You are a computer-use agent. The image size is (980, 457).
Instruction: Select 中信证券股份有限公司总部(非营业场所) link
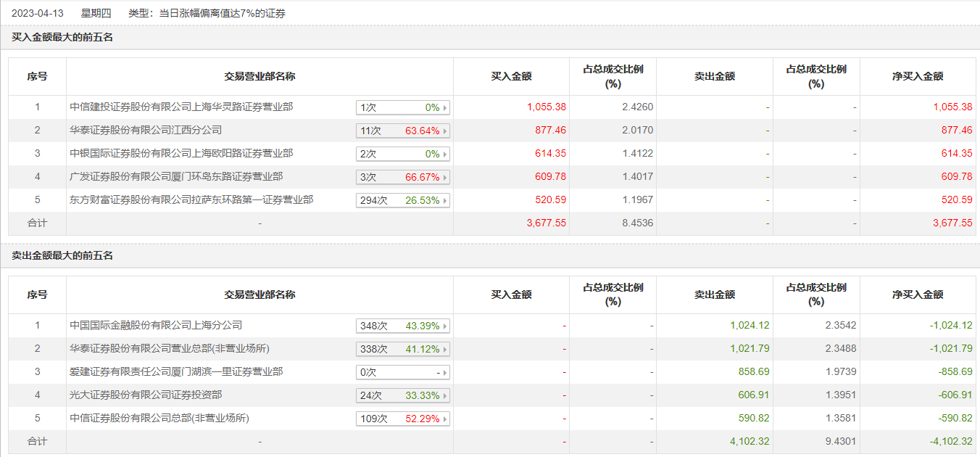pos(159,418)
